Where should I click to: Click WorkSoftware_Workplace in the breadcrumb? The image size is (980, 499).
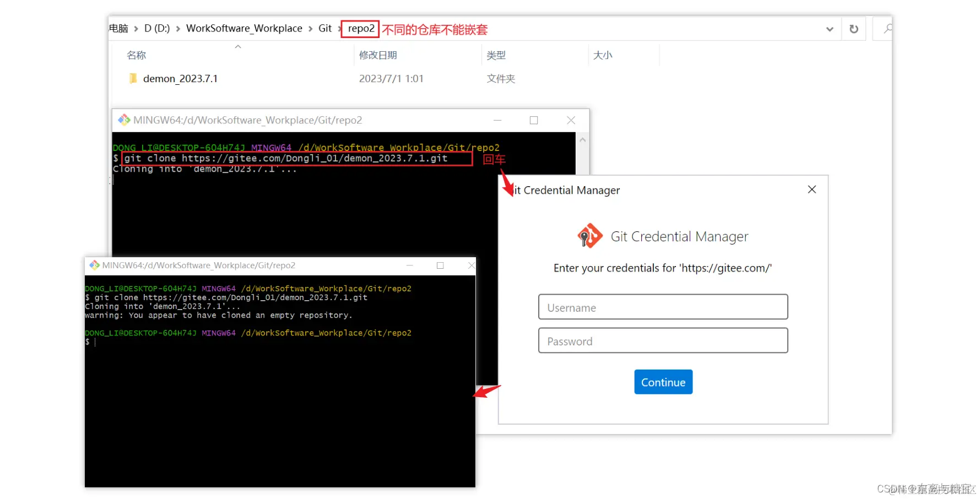point(244,28)
